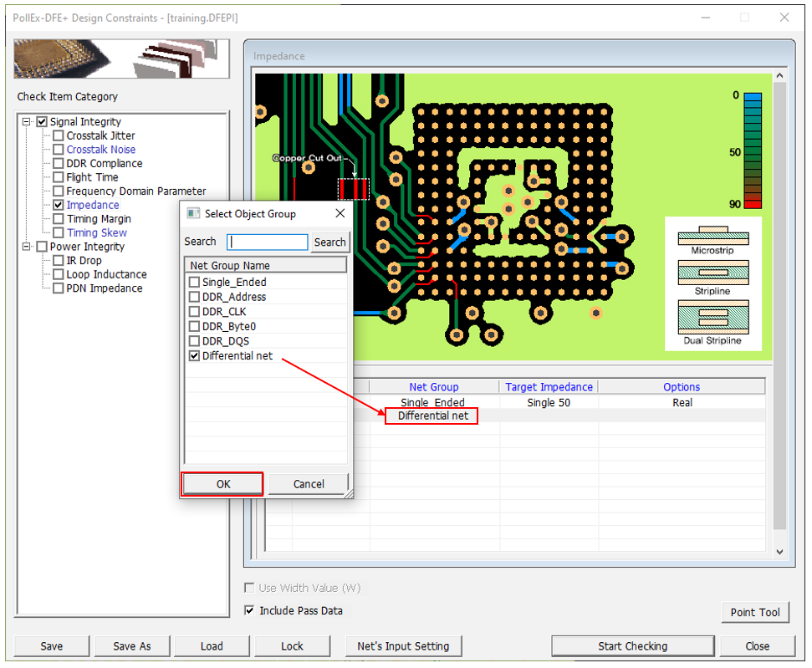
Task: Click the red segment of impedance color scale
Action: (x=753, y=203)
